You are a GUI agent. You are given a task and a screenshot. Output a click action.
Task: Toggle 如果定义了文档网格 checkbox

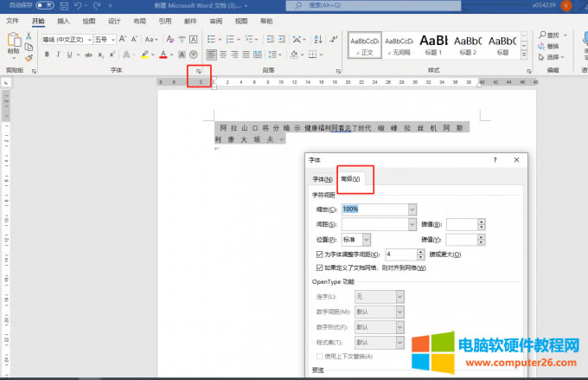click(320, 267)
